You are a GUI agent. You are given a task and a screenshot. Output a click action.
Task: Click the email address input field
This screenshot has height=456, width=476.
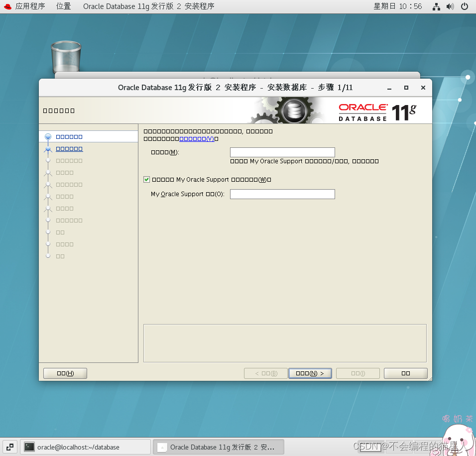pyautogui.click(x=282, y=152)
